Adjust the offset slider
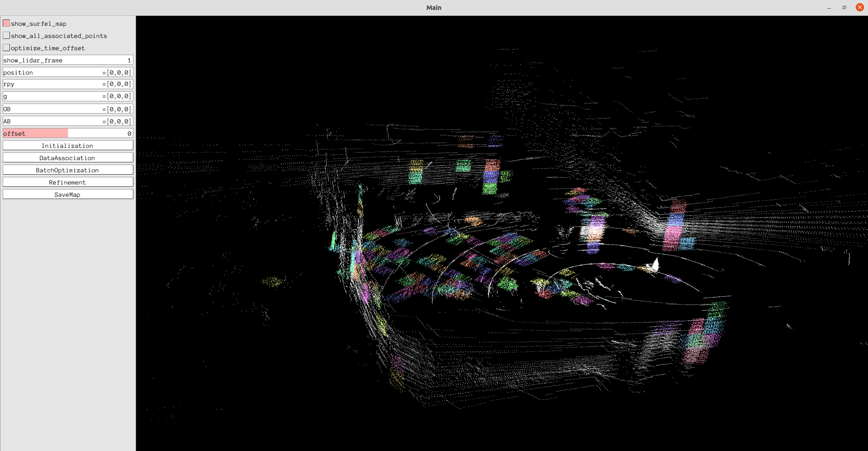Screen dimensions: 868x451 tap(68, 133)
